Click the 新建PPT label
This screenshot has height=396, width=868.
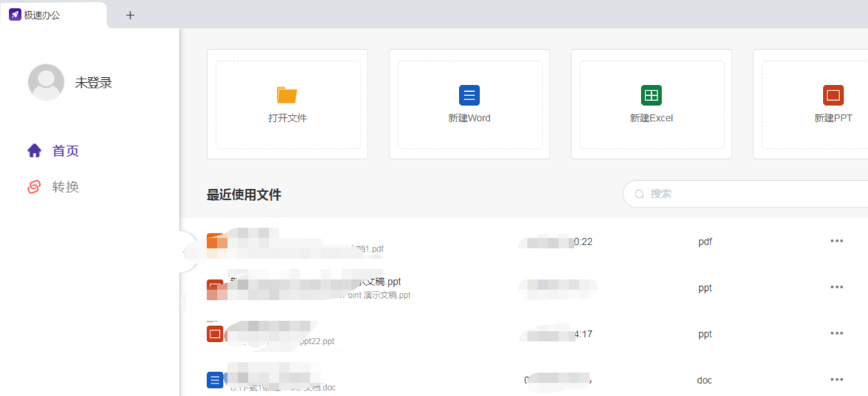(833, 118)
